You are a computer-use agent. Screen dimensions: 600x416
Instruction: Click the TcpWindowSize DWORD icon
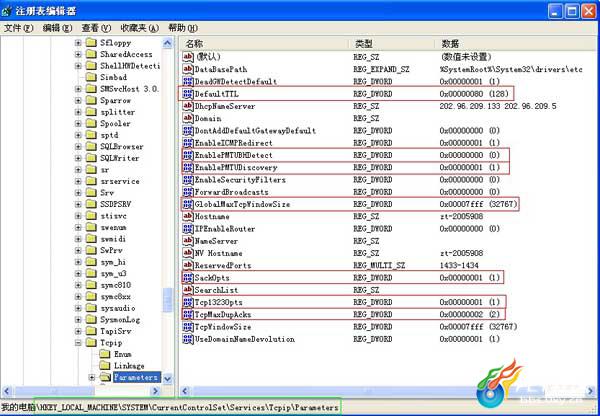[188, 326]
